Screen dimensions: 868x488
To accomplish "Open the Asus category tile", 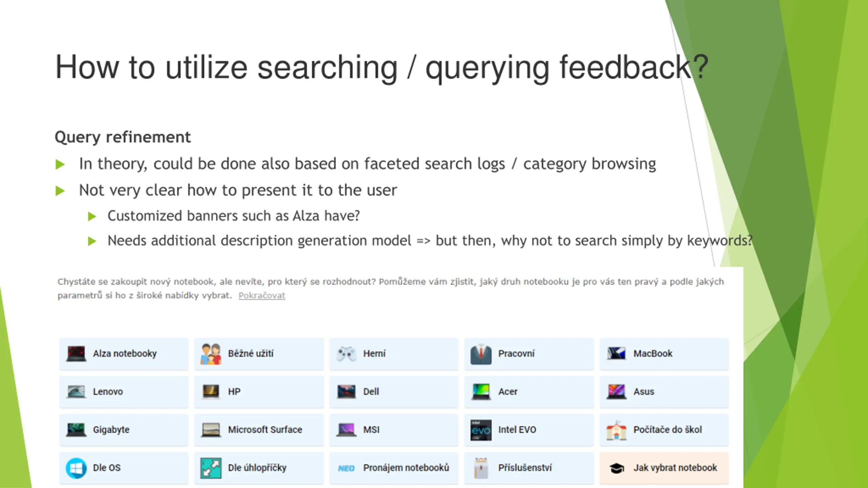I will (664, 392).
